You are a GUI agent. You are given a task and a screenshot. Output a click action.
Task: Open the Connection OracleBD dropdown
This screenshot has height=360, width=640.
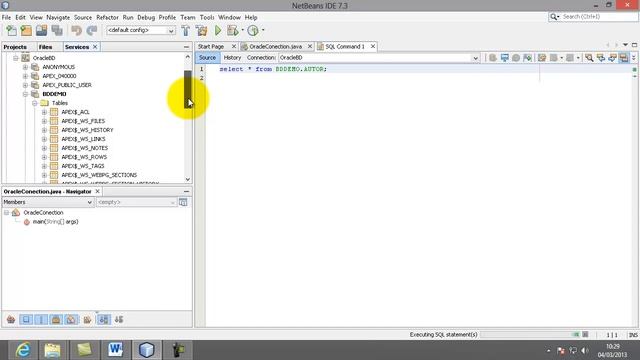pyautogui.click(x=379, y=58)
